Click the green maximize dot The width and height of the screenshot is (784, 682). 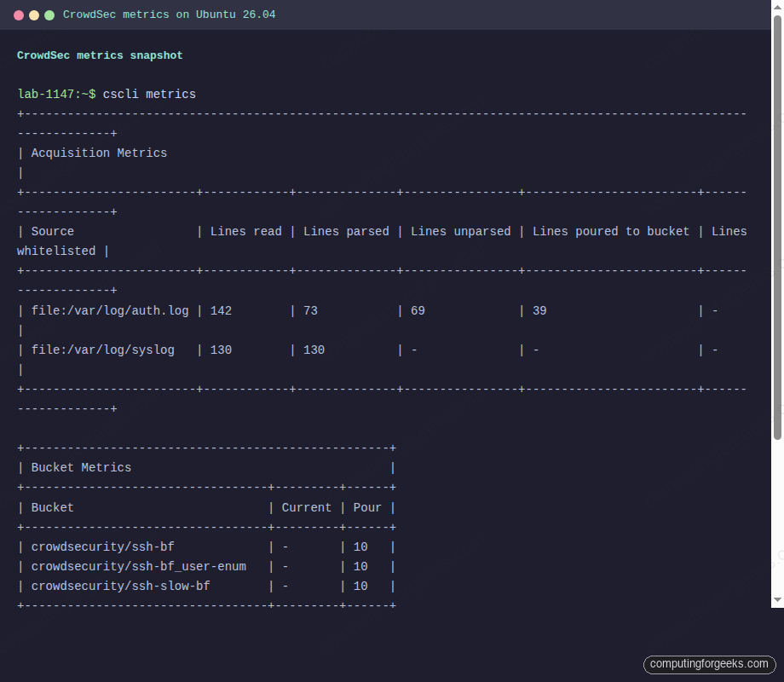tap(49, 14)
